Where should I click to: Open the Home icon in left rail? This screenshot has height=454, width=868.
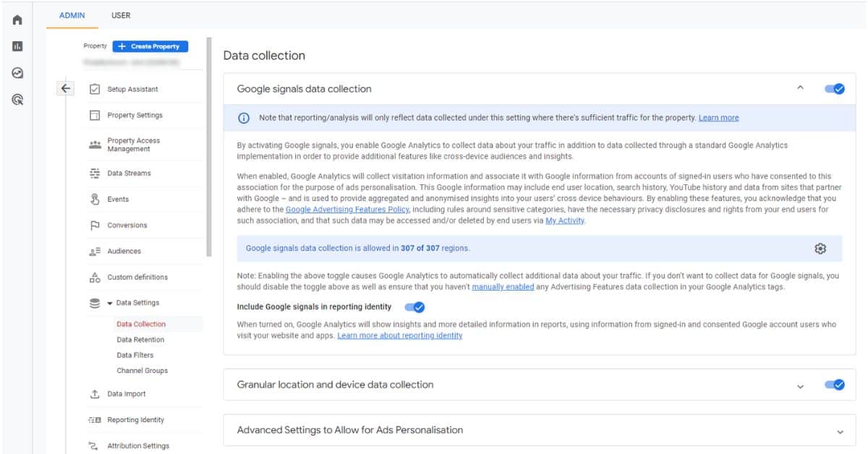[x=17, y=22]
